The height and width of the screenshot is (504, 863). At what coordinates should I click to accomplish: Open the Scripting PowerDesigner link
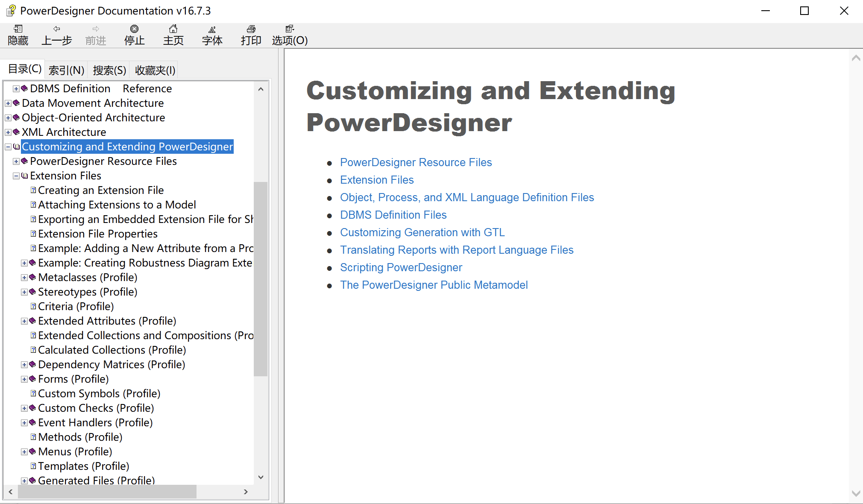pos(401,268)
